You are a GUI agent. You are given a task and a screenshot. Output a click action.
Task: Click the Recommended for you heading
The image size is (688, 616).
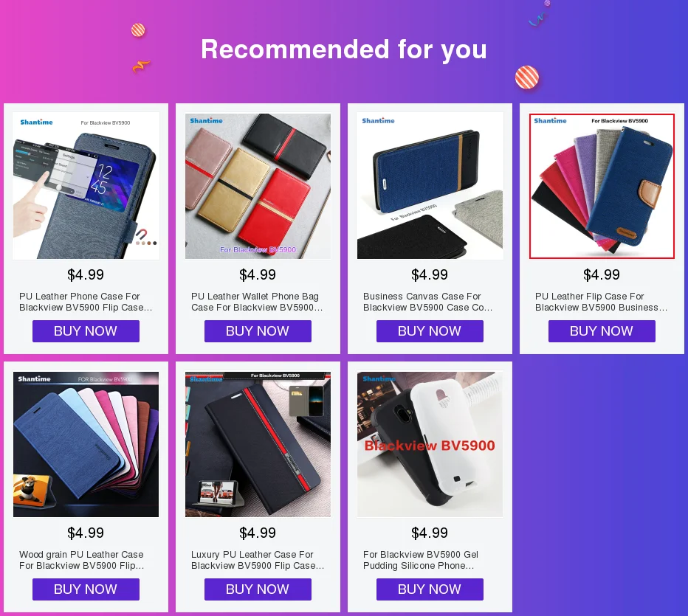[x=344, y=49]
